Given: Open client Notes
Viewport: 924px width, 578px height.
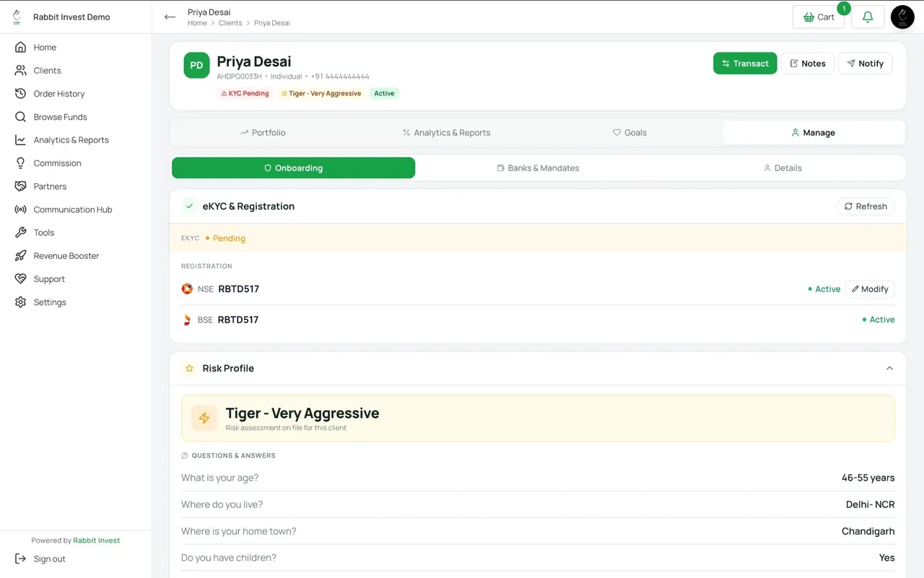Looking at the screenshot, I should pyautogui.click(x=807, y=64).
